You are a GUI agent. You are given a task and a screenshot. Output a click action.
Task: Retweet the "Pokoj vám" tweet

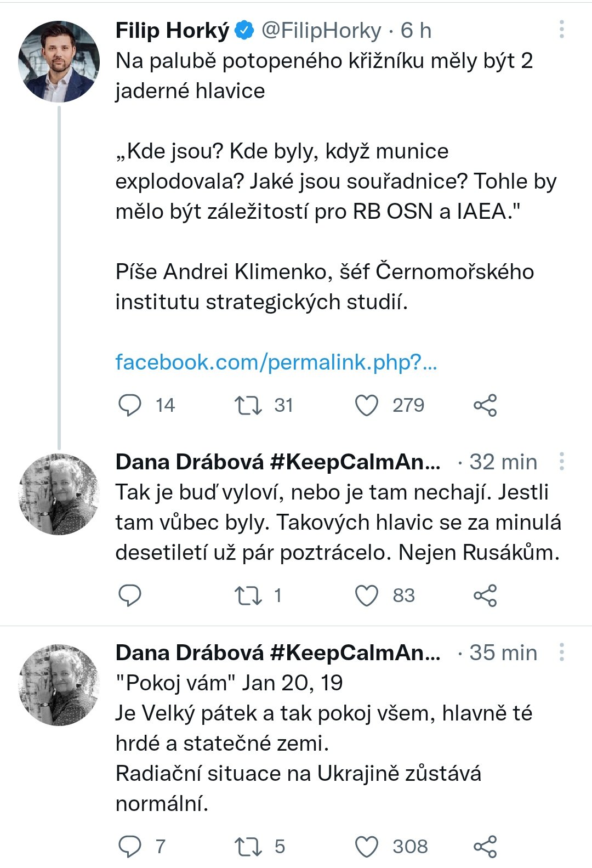[248, 846]
